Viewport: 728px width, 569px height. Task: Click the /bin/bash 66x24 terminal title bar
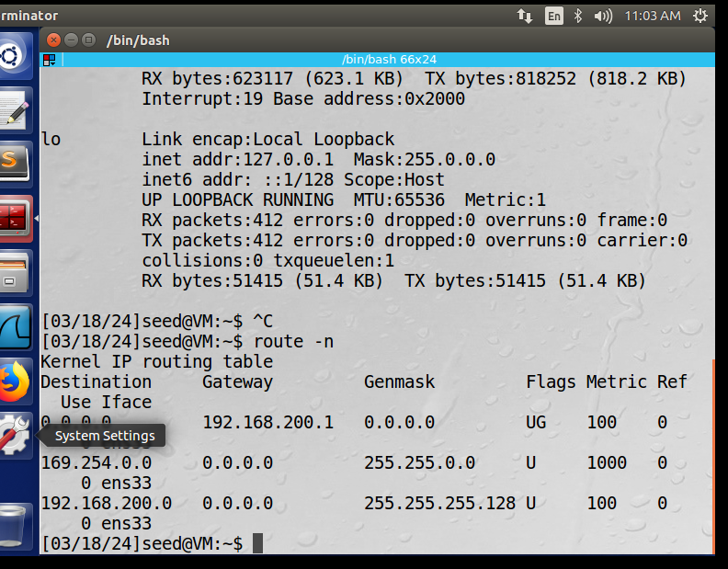(x=388, y=60)
